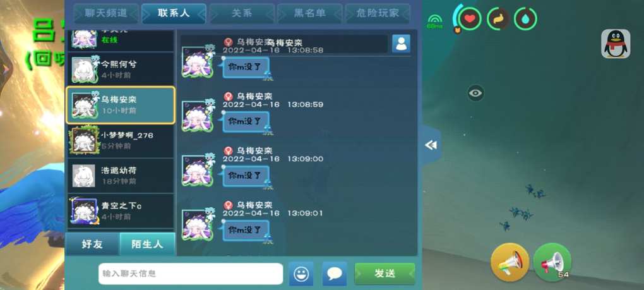Tap the yellow megaphone button
This screenshot has width=644, height=290.
(x=510, y=262)
